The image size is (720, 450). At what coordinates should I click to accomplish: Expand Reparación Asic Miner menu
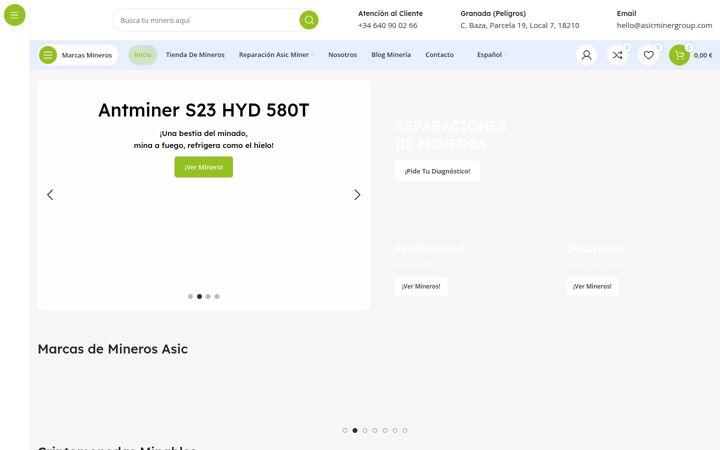click(x=275, y=55)
